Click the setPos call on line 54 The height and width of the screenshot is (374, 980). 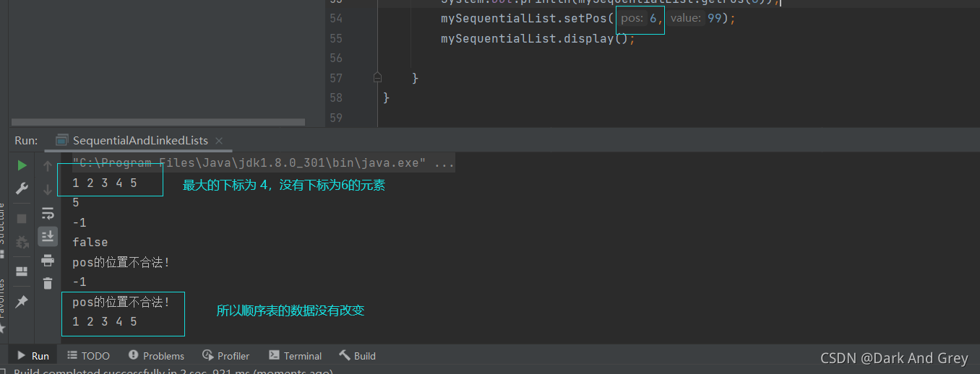click(x=588, y=18)
